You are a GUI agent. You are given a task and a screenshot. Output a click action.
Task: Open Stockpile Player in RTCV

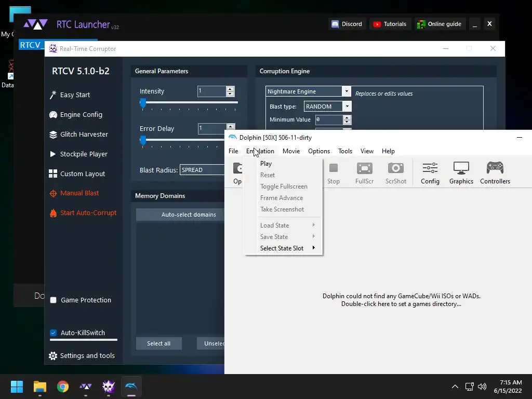(78, 154)
